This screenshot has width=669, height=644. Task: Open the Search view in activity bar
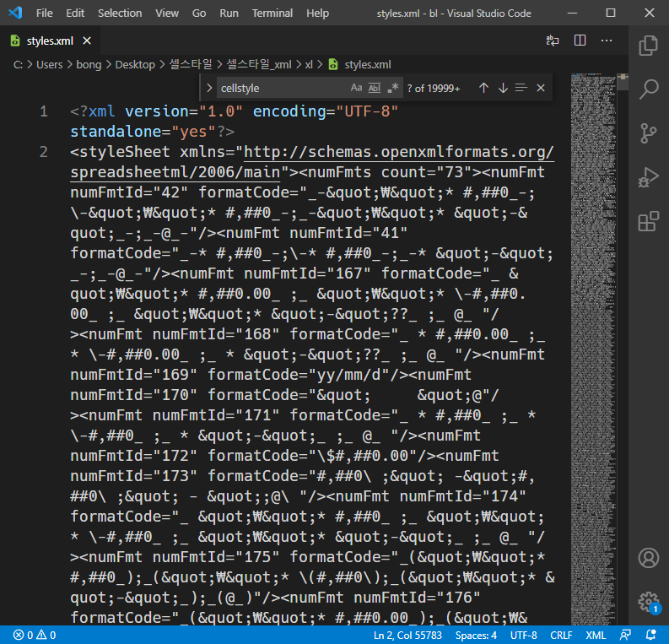(x=648, y=89)
